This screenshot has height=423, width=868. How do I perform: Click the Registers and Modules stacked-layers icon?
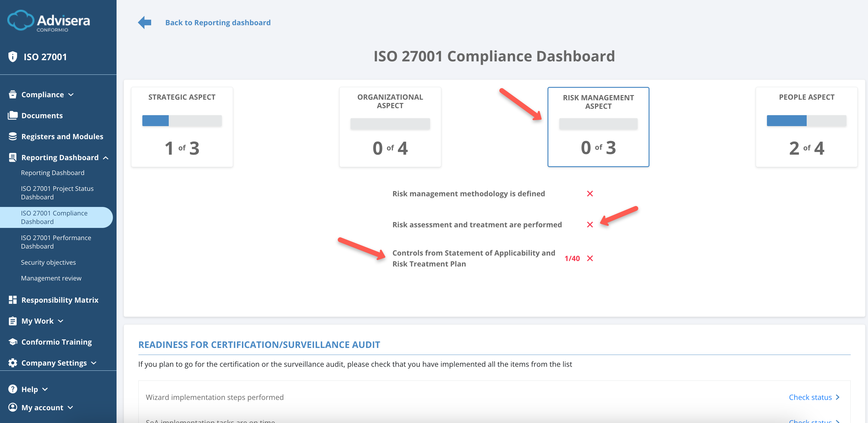pos(12,136)
